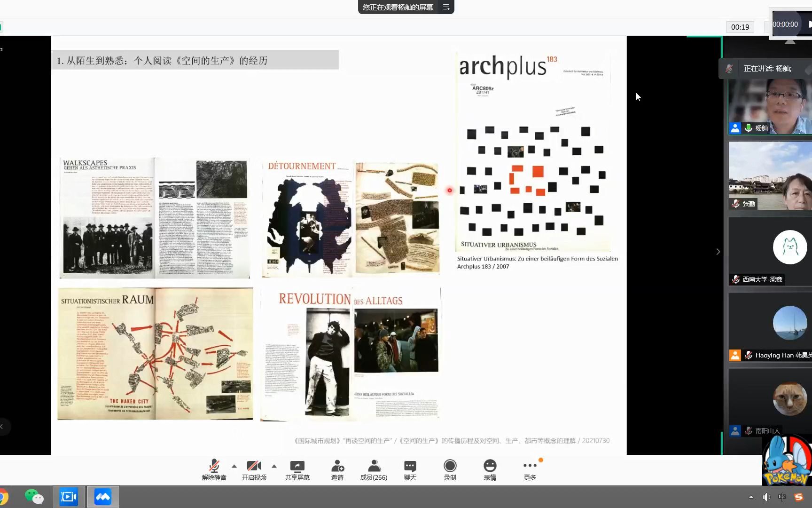Unmute microphone with 解除静音 button
The height and width of the screenshot is (508, 812).
coord(214,470)
